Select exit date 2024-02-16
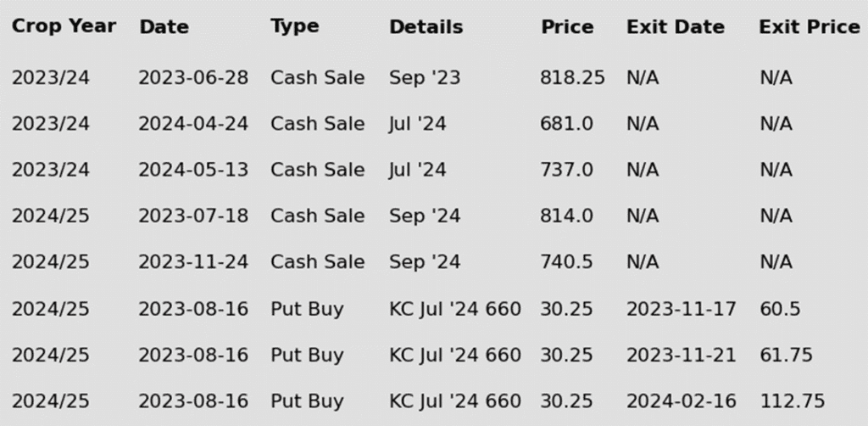 (681, 401)
